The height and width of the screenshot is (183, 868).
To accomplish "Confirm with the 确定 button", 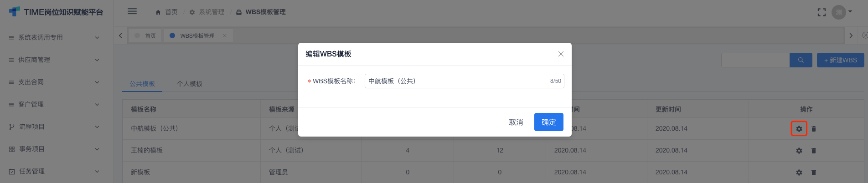I will click(548, 122).
